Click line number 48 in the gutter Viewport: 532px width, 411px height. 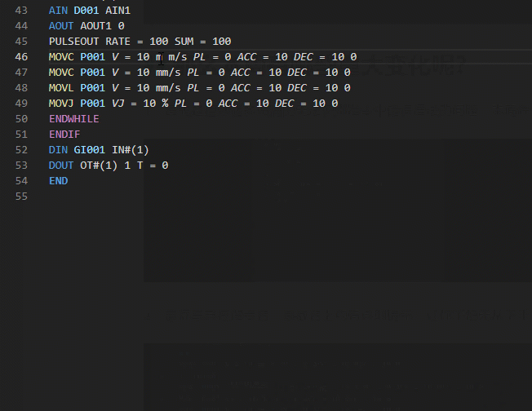(x=21, y=88)
